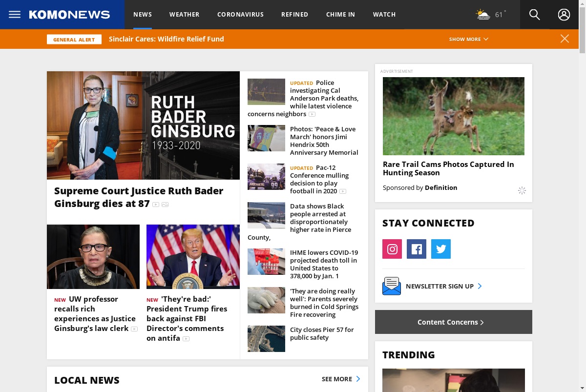Click photo gallery icon beside Ginsburg headline

point(165,205)
